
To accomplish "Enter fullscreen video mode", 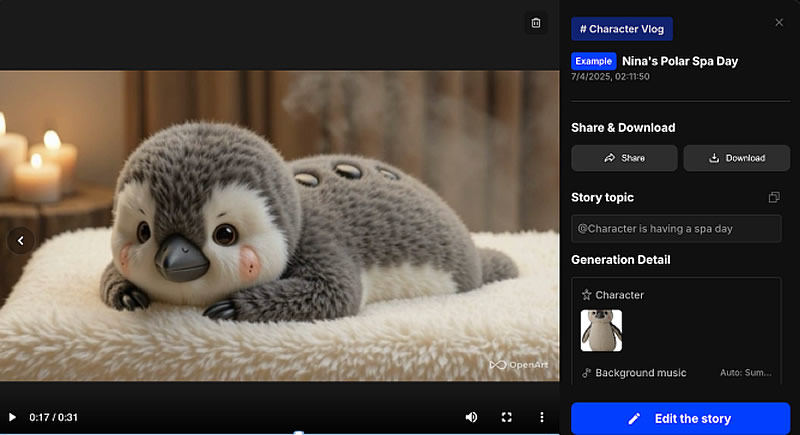I will (506, 417).
